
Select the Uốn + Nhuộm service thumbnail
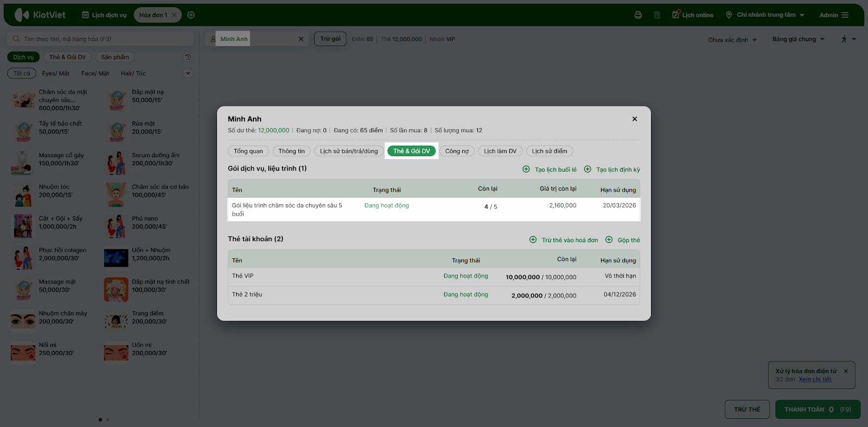point(116,258)
